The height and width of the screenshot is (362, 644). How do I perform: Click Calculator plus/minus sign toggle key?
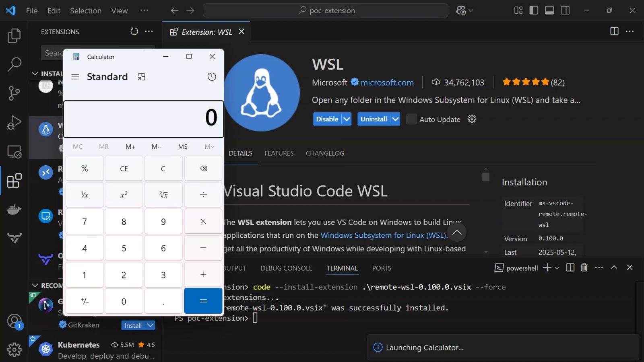pos(85,301)
